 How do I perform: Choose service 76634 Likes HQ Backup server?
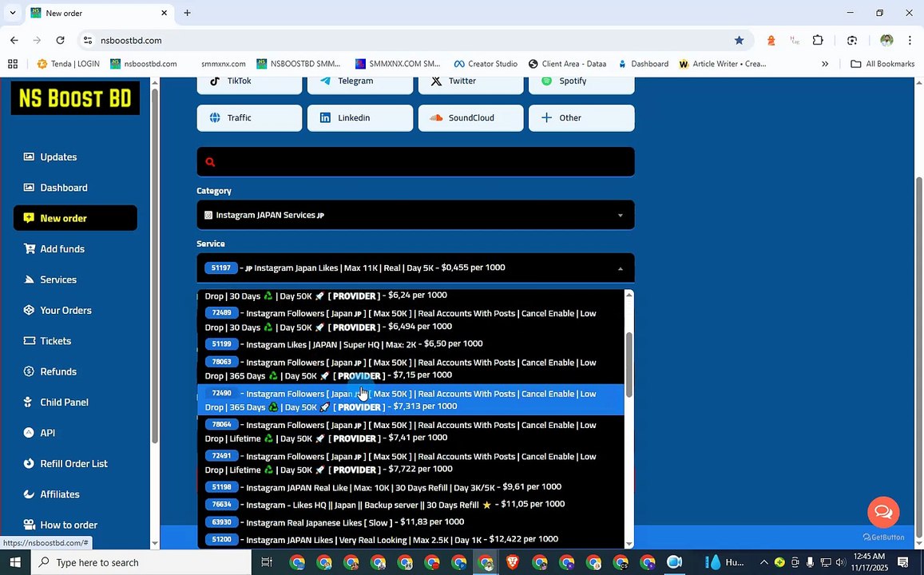click(410, 504)
